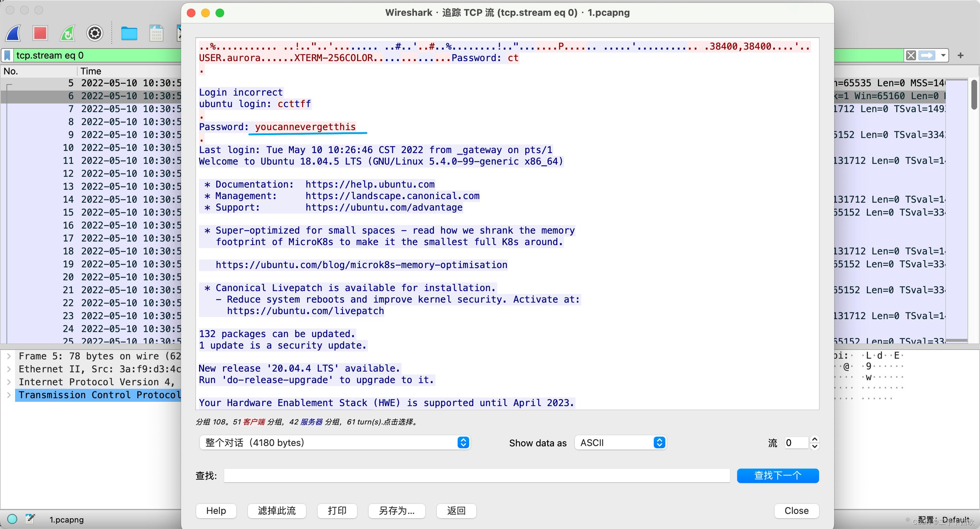Open the display filter history dropdown
The height and width of the screenshot is (529, 980).
pos(943,56)
